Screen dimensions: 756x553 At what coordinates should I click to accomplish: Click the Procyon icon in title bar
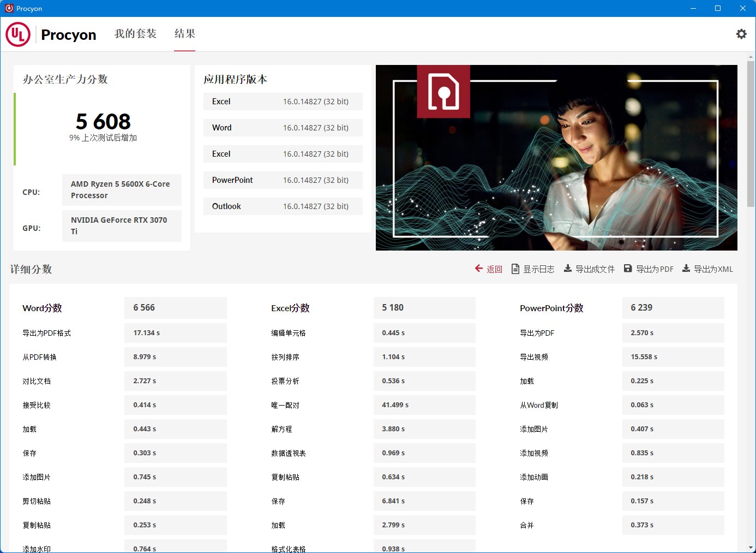point(9,8)
